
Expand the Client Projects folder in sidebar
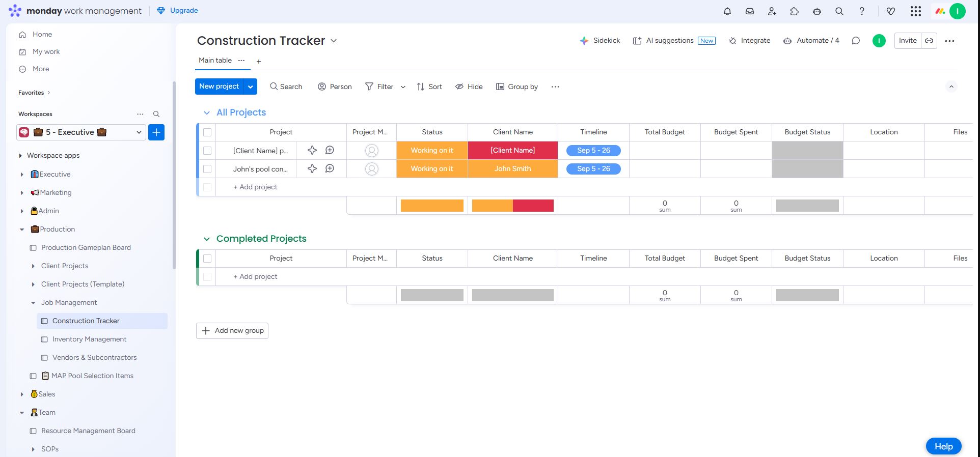[33, 266]
